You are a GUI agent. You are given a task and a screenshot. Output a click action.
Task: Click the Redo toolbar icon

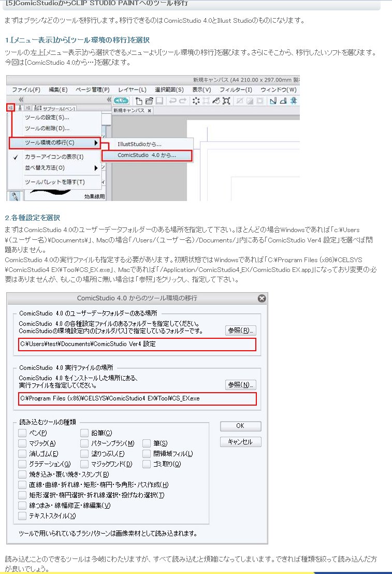(183, 101)
